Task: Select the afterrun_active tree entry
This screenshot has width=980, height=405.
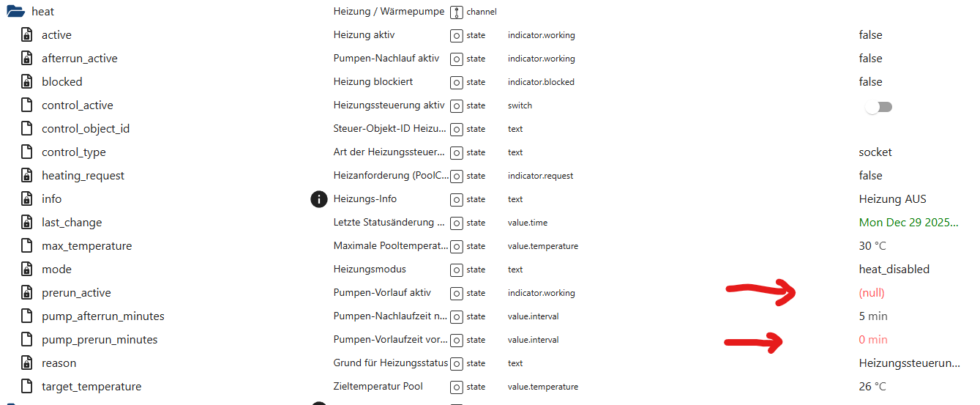Action: click(x=79, y=59)
